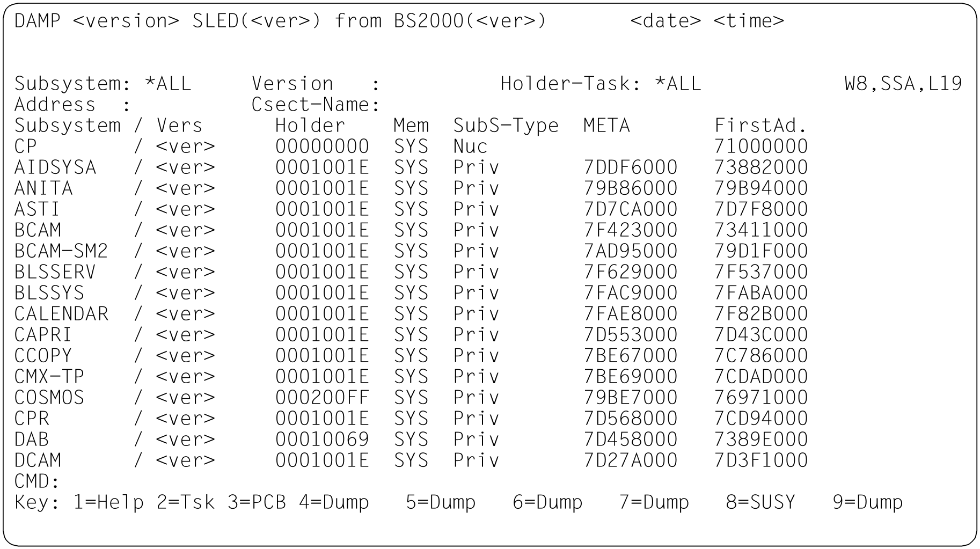Click the 1=Help function key
Viewport: 980px width, 549px height.
click(x=108, y=502)
